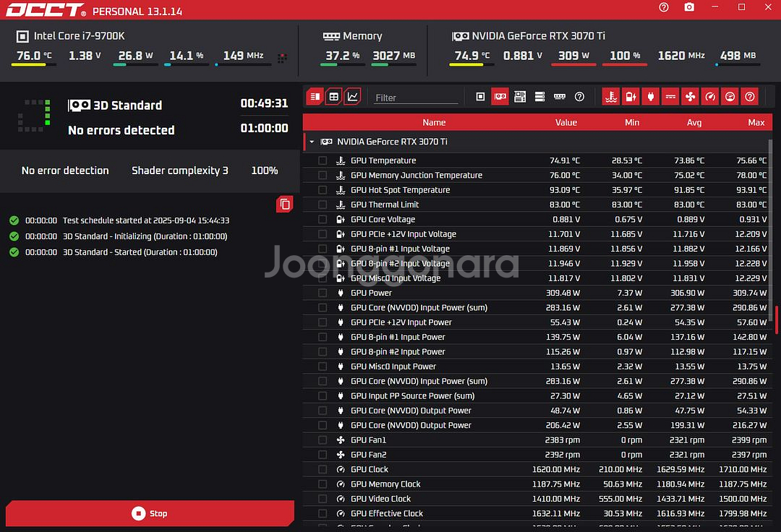Image resolution: width=781 pixels, height=532 pixels.
Task: Toggle the power plug sensor filter
Action: [x=651, y=97]
